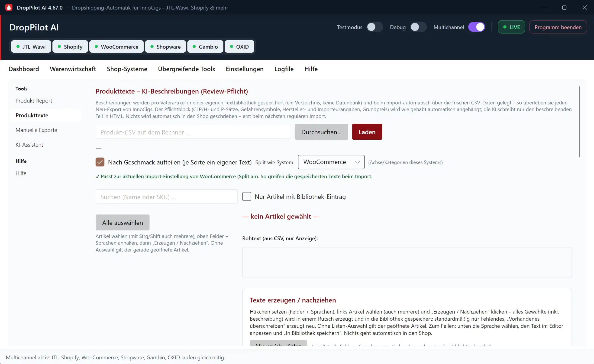
Task: Select Produkttexte in the sidebar
Action: click(46, 115)
